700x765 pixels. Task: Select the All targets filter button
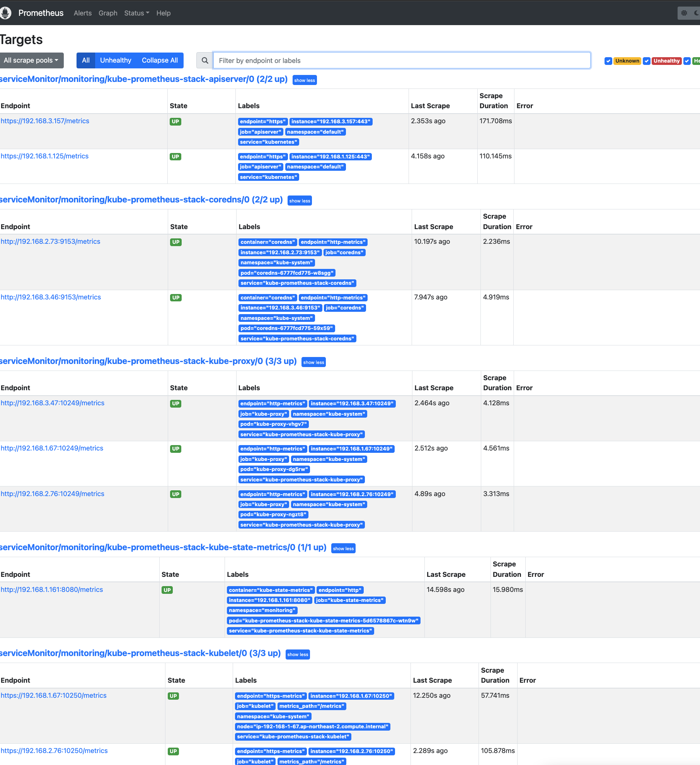point(85,60)
